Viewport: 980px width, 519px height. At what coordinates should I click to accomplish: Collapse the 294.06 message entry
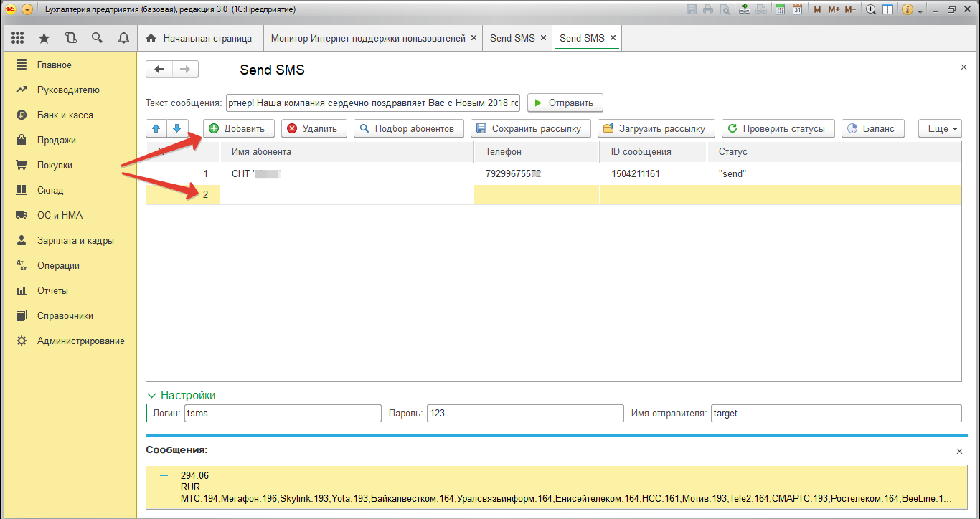point(164,475)
